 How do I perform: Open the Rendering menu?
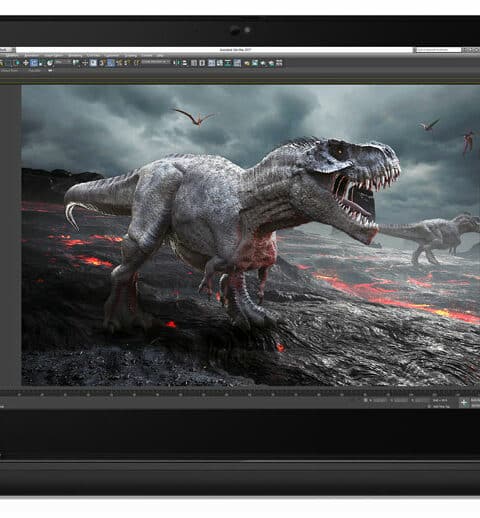pyautogui.click(x=75, y=55)
